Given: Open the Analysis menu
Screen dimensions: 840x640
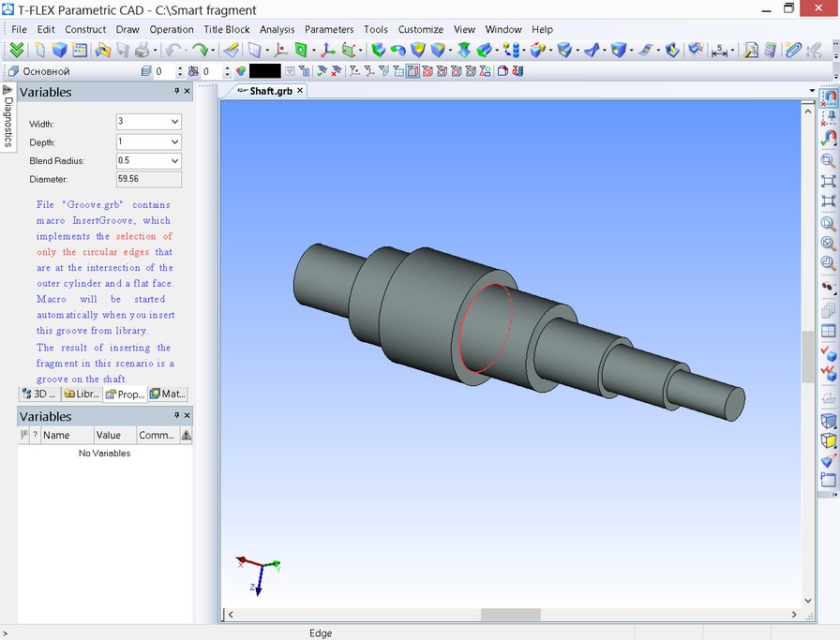Looking at the screenshot, I should [277, 30].
